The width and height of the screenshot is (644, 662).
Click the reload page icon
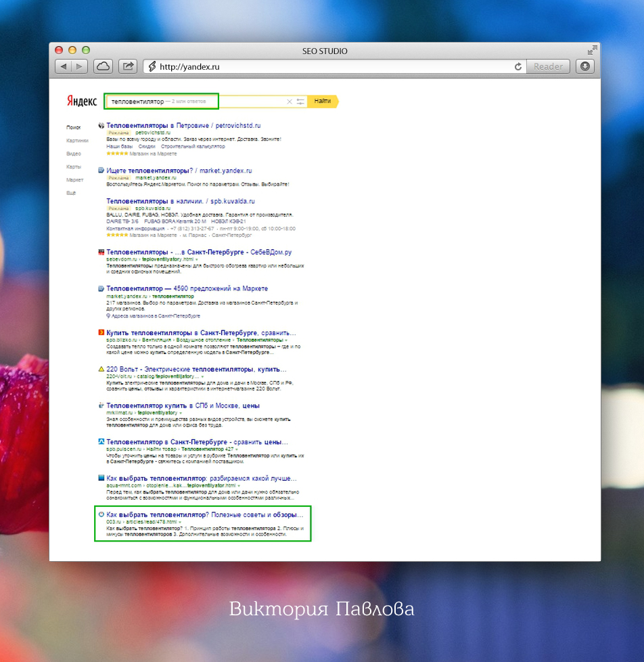coord(517,66)
